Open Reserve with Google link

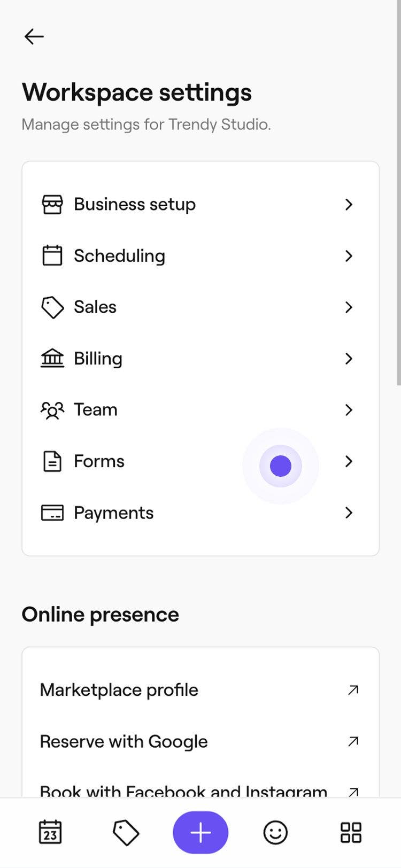point(124,741)
